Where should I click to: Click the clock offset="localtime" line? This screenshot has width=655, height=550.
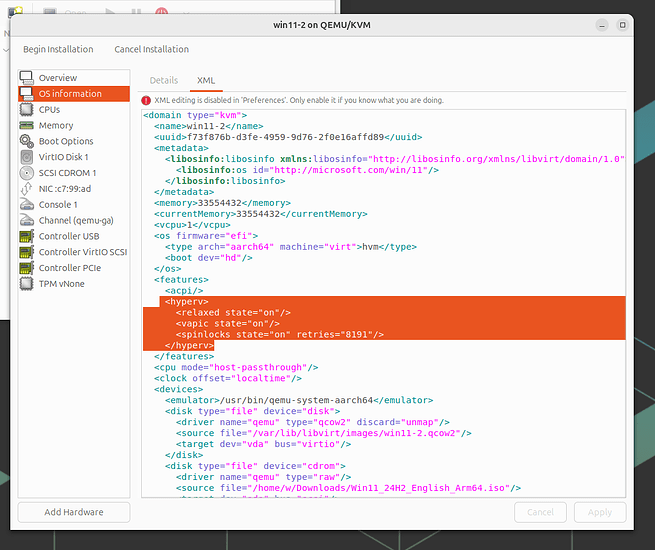pos(228,378)
